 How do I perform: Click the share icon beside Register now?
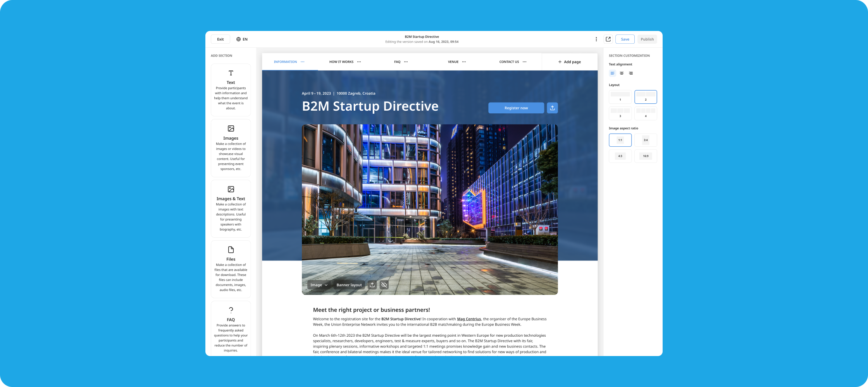point(552,108)
